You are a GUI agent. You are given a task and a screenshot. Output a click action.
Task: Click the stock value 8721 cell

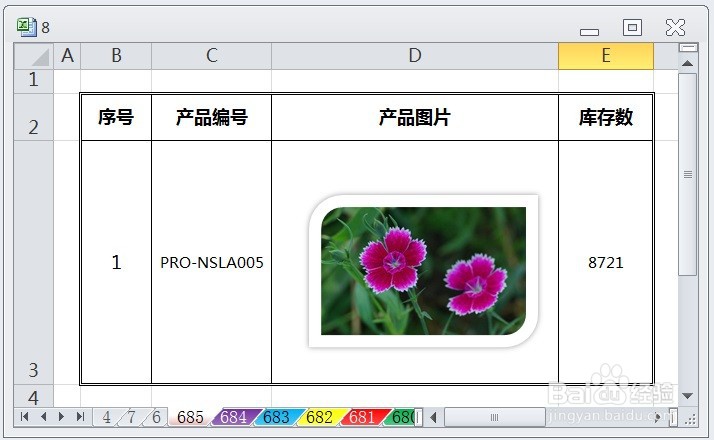[x=606, y=262]
